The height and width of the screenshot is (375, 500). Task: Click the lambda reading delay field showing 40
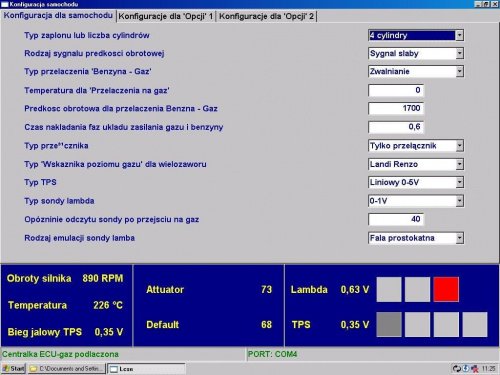click(x=396, y=219)
